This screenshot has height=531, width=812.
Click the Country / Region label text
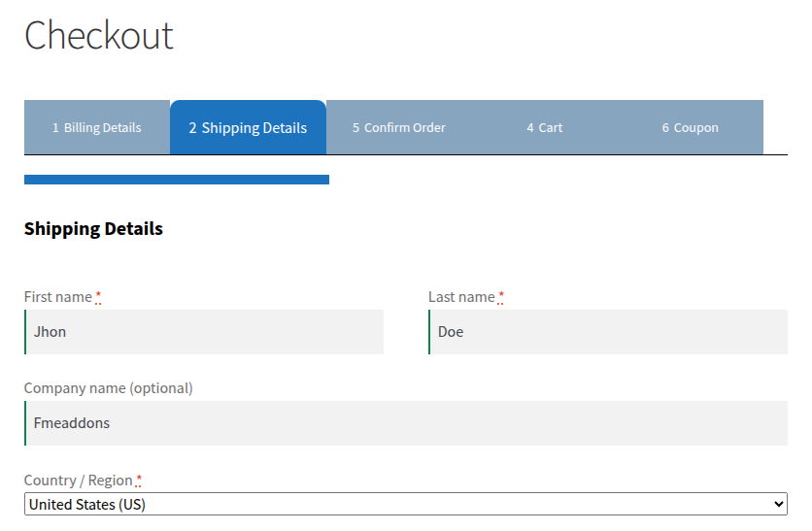click(x=78, y=481)
